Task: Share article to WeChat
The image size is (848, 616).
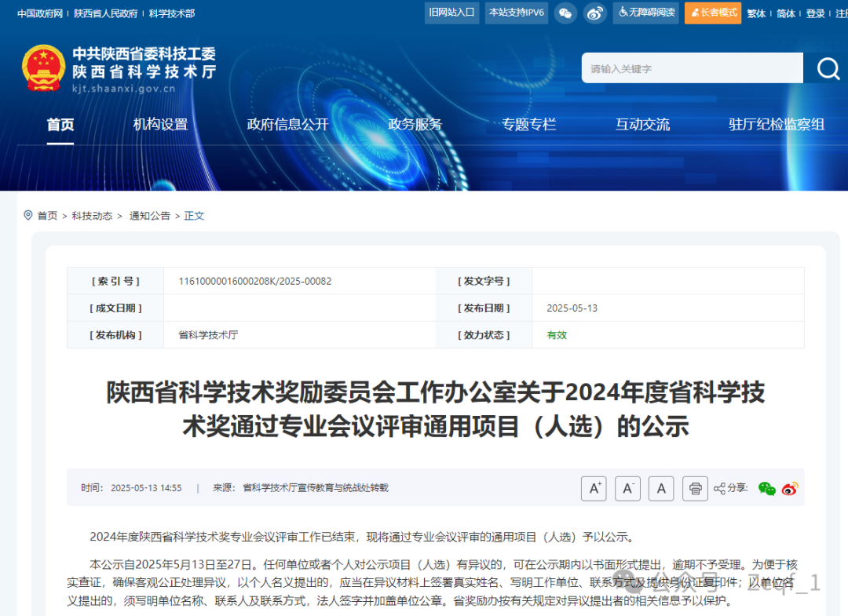Action: coord(766,488)
